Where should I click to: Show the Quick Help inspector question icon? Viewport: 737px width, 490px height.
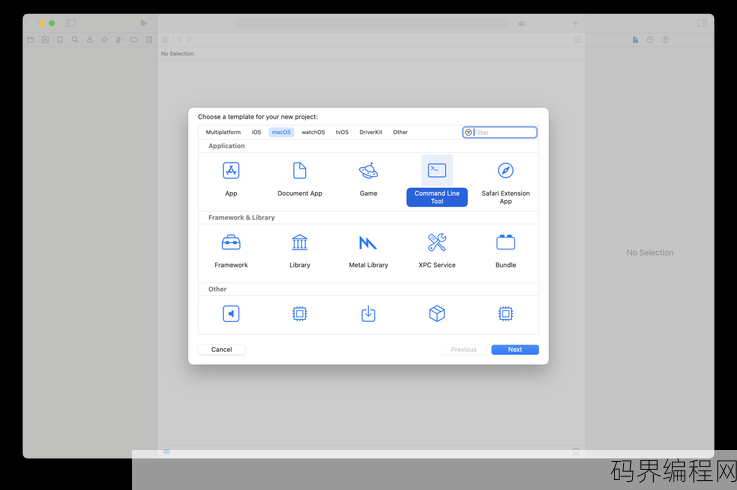(x=665, y=40)
